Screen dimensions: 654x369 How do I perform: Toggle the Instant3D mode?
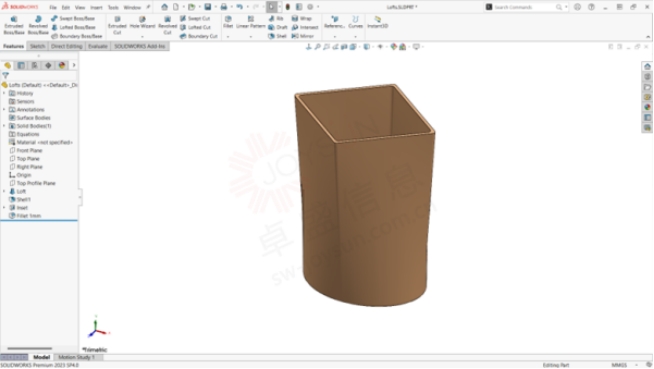click(377, 23)
